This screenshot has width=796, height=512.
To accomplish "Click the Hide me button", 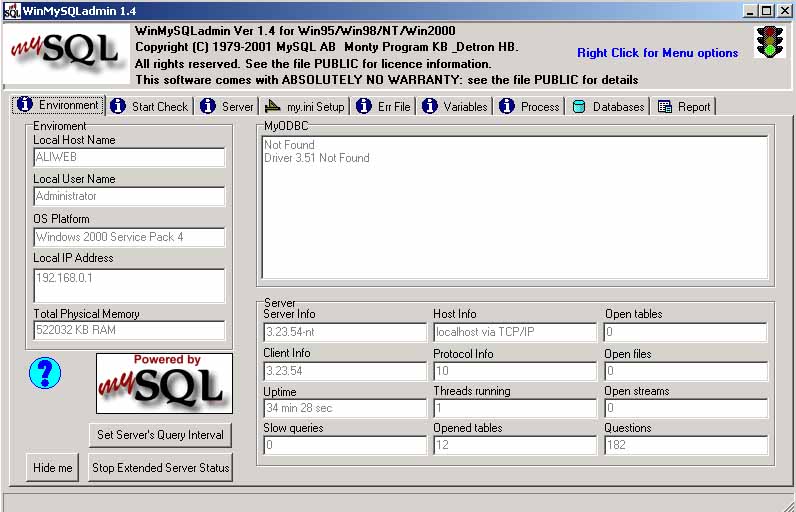I will (x=53, y=467).
